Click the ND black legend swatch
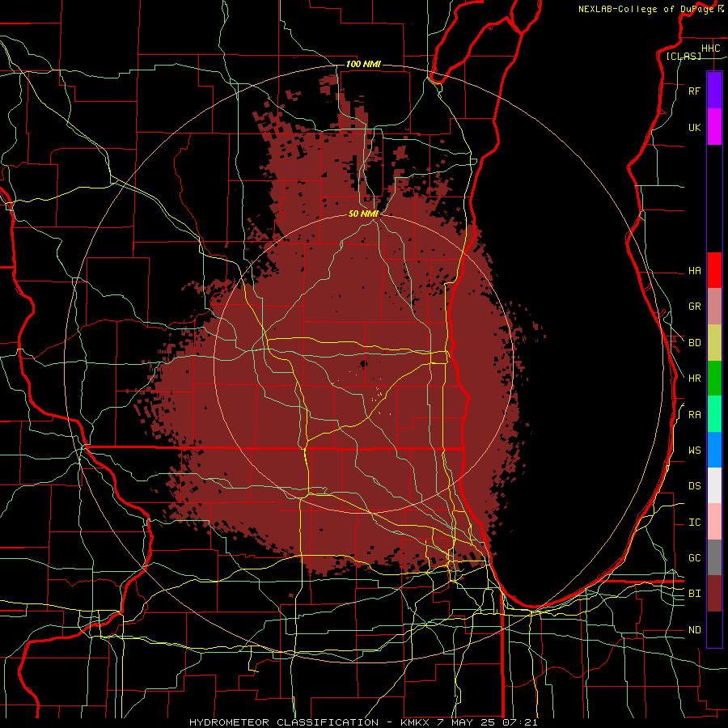728x728 pixels. coord(714,629)
